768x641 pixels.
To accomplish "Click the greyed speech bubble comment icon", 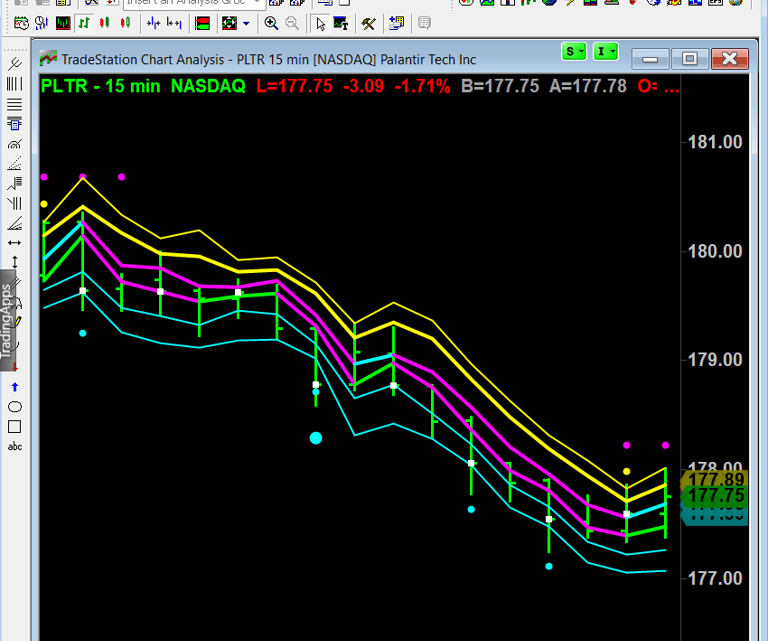I will 425,23.
